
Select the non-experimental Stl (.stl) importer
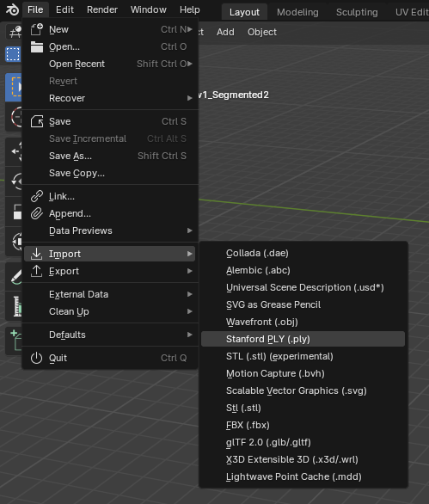(x=303, y=408)
